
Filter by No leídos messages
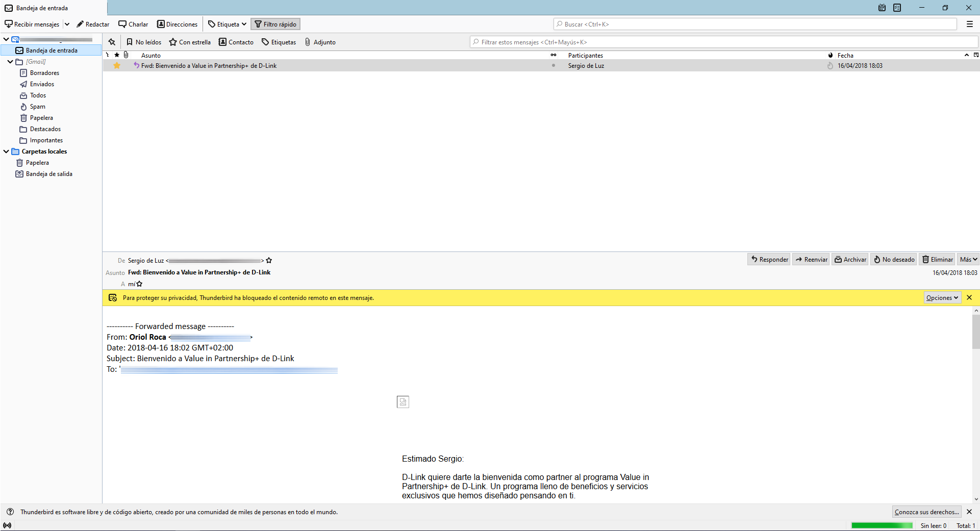(144, 42)
